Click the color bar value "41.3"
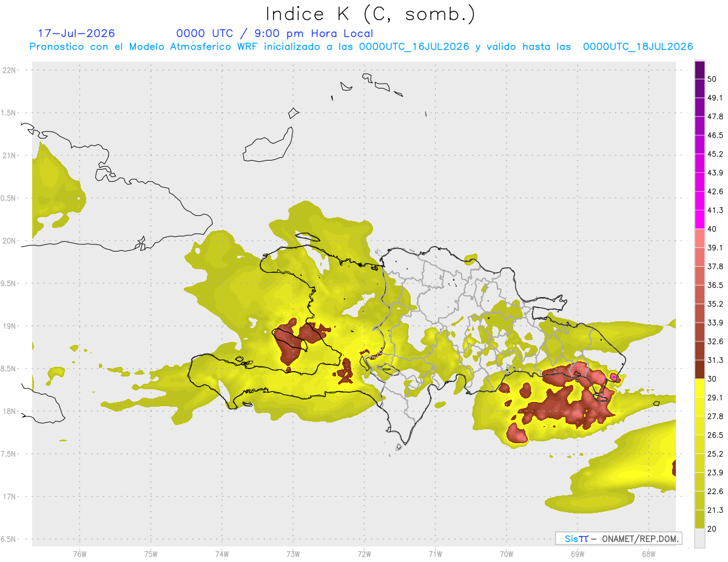 click(715, 210)
